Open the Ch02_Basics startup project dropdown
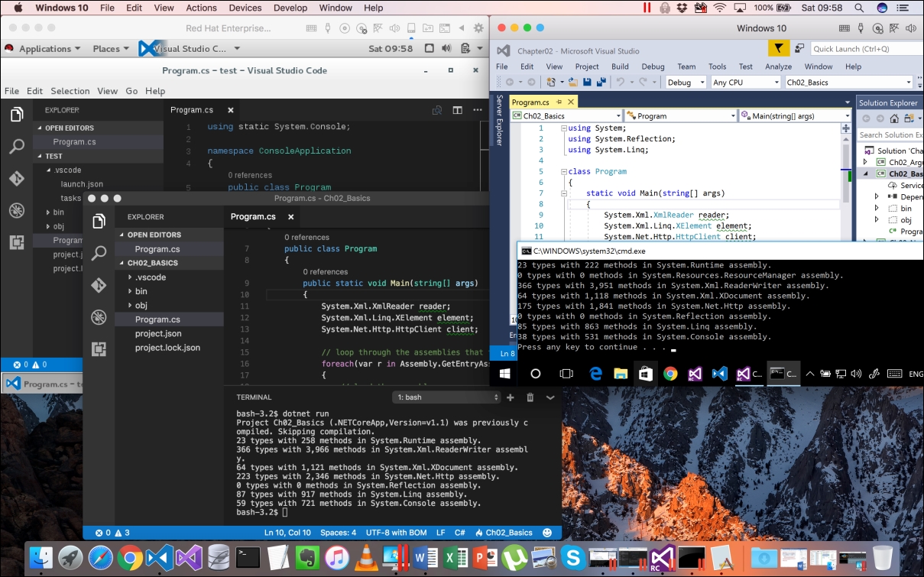Screen dimensions: 924x577 pyautogui.click(x=849, y=83)
